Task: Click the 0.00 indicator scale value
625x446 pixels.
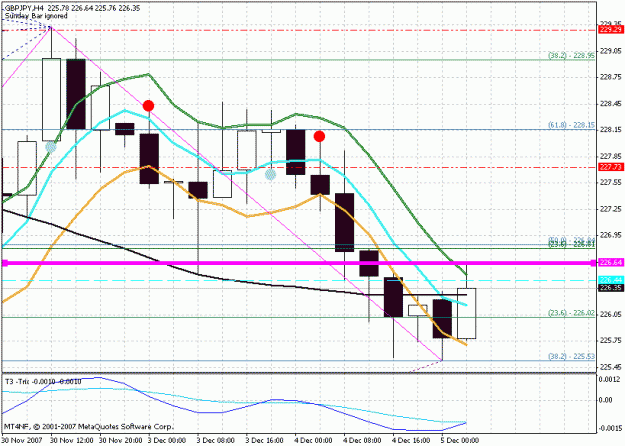Action: tap(607, 400)
